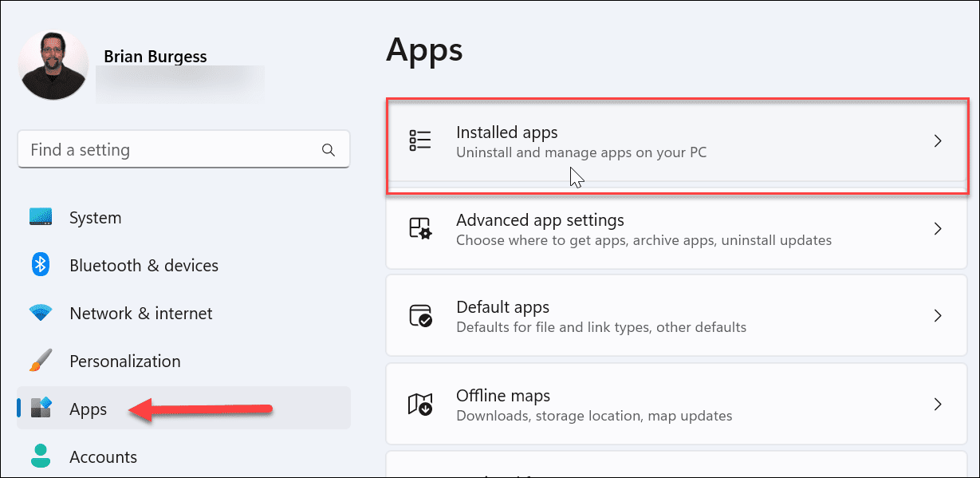Expand the Installed apps section chevron
Screen dimensions: 980x478
click(939, 140)
